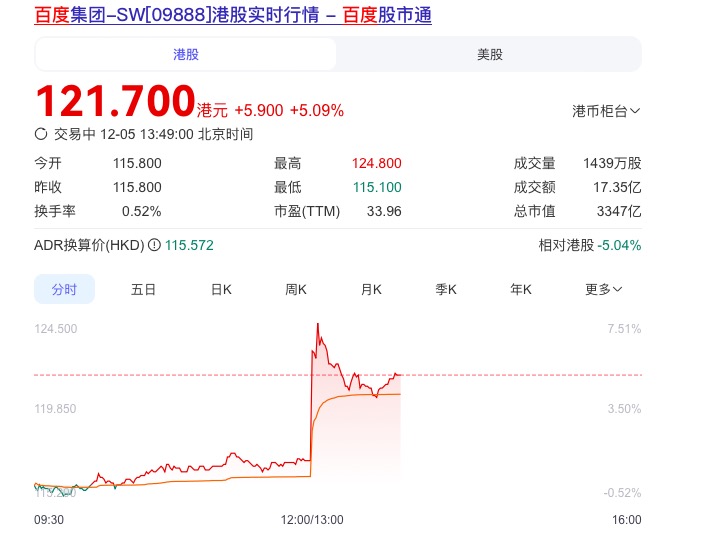Click the price spike peak on the chart
The image size is (717, 539).
317,325
